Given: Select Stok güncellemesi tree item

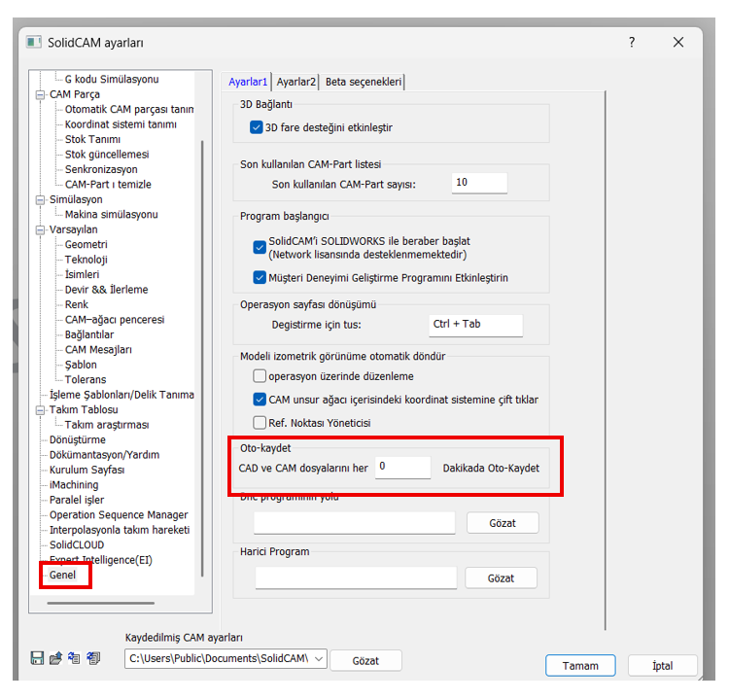Looking at the screenshot, I should 107,155.
